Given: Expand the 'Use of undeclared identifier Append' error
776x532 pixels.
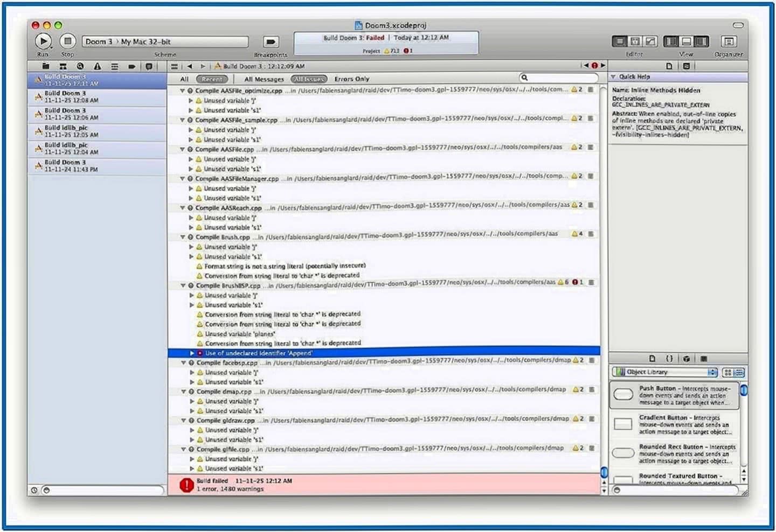Looking at the screenshot, I should (192, 353).
